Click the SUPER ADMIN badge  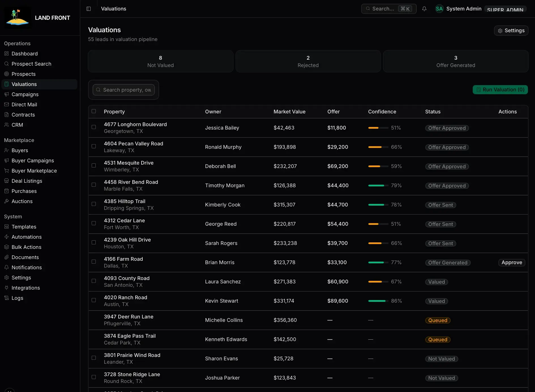click(x=505, y=9)
